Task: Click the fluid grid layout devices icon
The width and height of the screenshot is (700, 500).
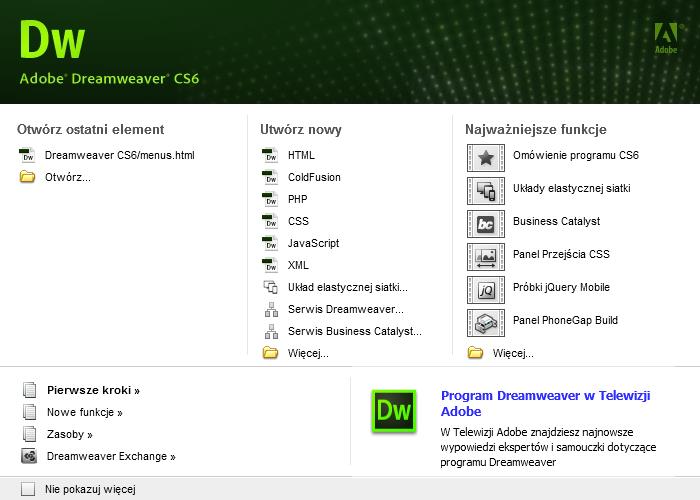Action: 271,287
